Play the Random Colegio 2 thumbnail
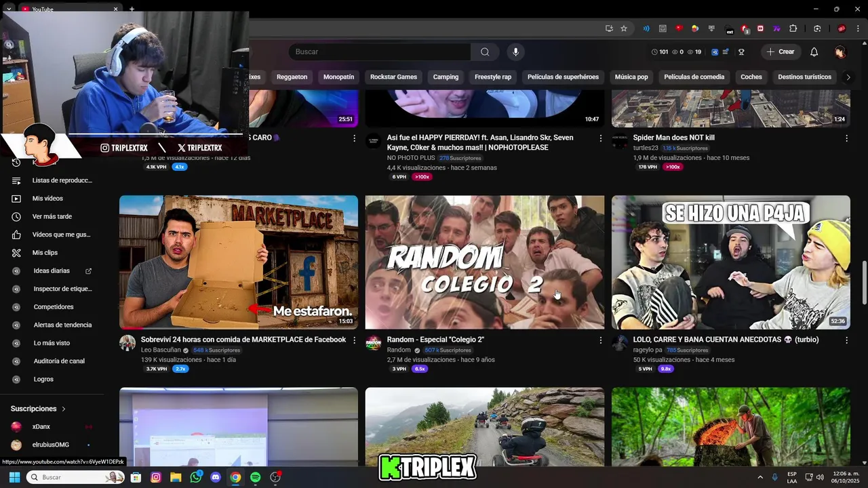Screen dimensions: 868x488 [485, 262]
